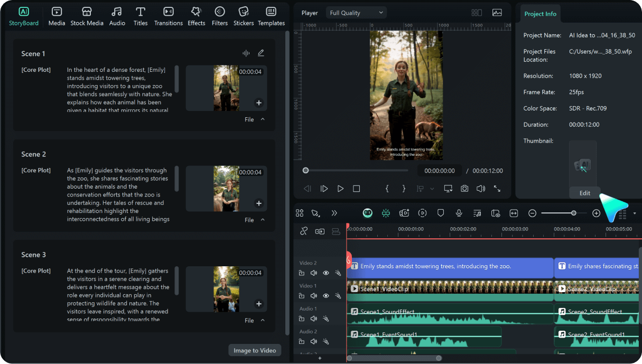
Task: Open the display settings monitor dropdown
Action: point(448,189)
